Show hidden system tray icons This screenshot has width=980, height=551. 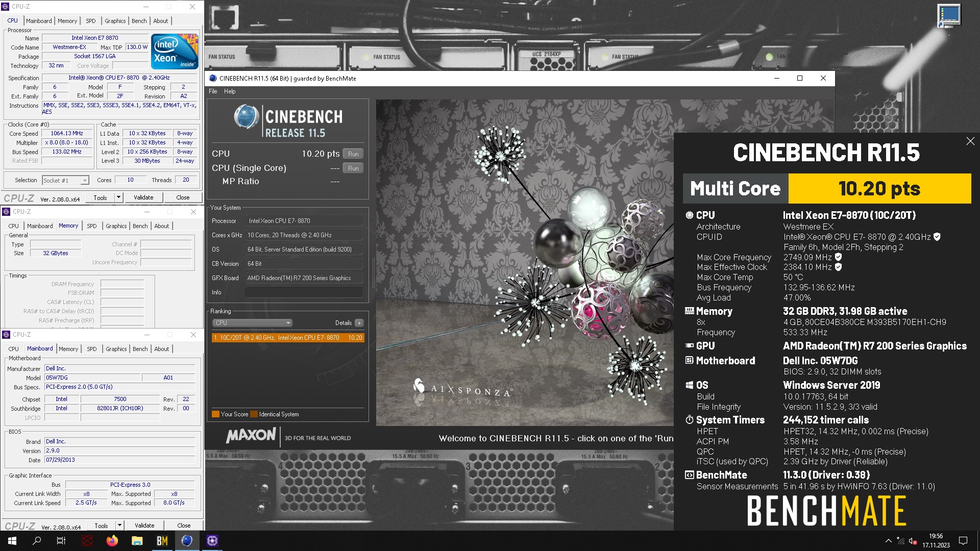(889, 541)
